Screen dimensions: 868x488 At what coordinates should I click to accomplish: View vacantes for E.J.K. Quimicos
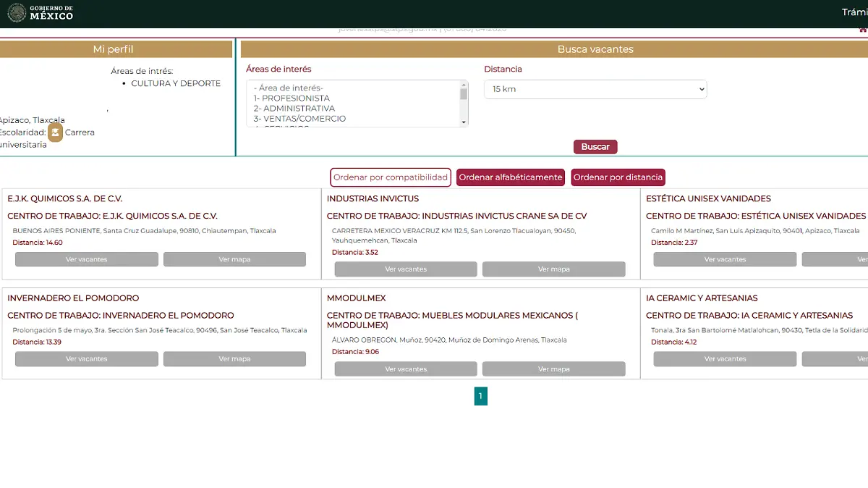pos(87,259)
